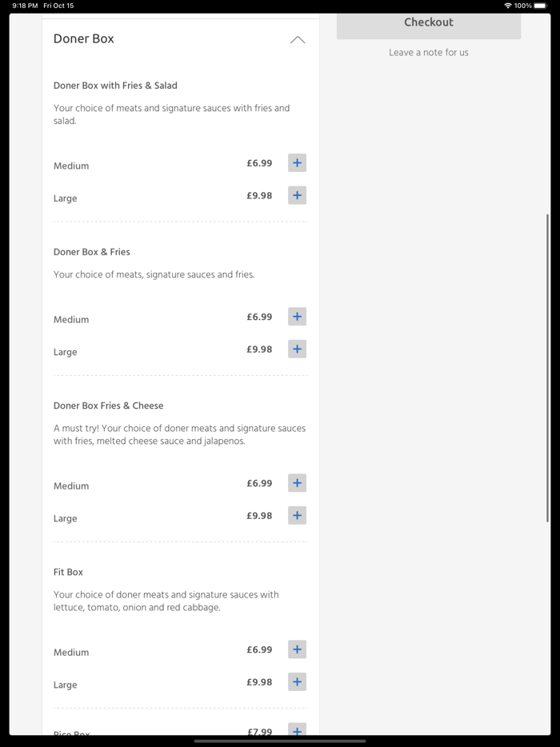Image resolution: width=560 pixels, height=747 pixels.
Task: Add Medium Doner Box Fries & Cheese
Action: coord(297,483)
